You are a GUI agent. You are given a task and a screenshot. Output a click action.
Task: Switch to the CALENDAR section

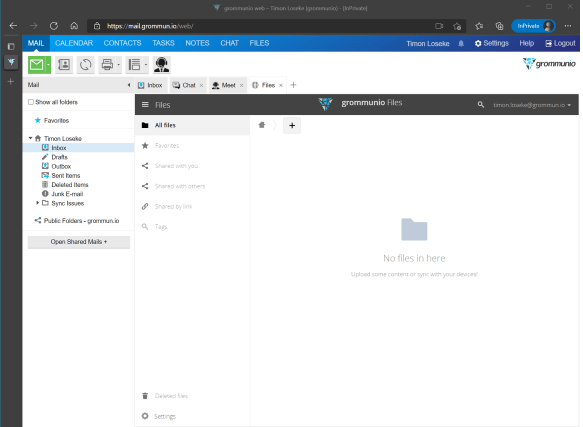[x=74, y=43]
